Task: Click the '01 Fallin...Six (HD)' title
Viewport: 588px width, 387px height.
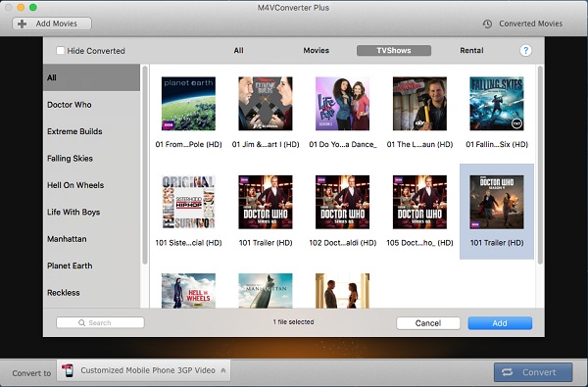Action: (x=497, y=144)
